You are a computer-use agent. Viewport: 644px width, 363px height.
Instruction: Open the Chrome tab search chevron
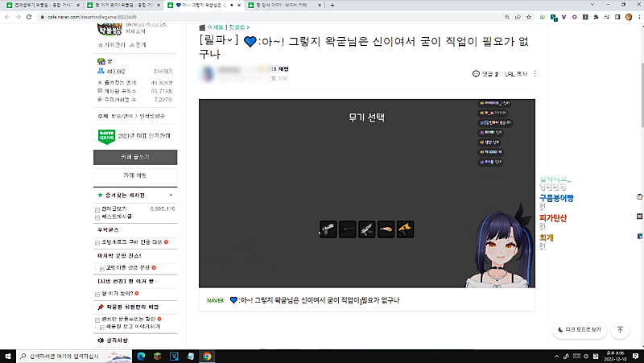point(592,5)
